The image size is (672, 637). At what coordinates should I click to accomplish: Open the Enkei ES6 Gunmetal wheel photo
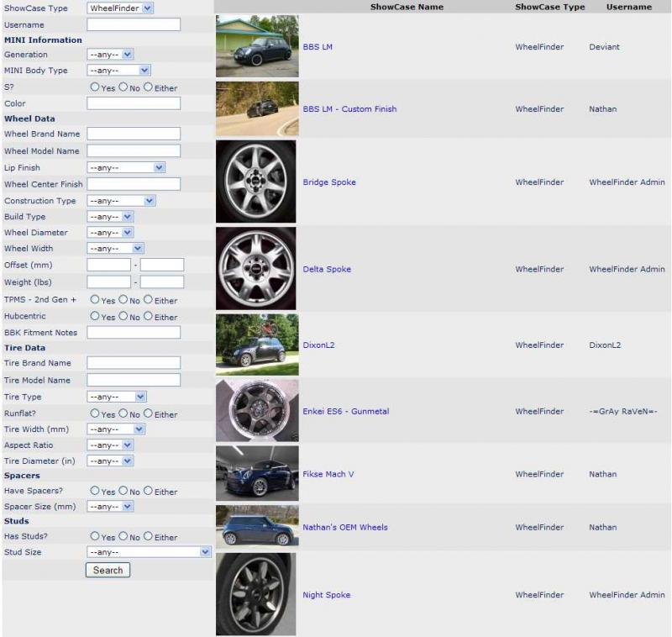pyautogui.click(x=256, y=411)
